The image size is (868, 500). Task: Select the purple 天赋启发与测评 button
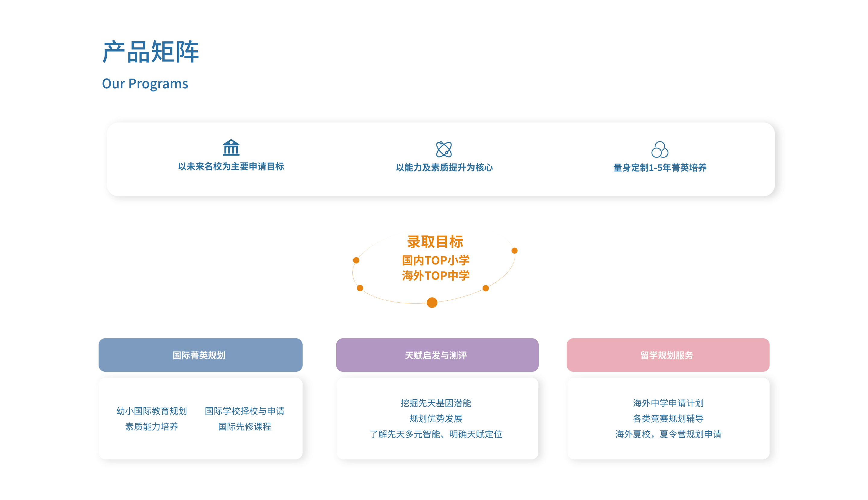[437, 355]
